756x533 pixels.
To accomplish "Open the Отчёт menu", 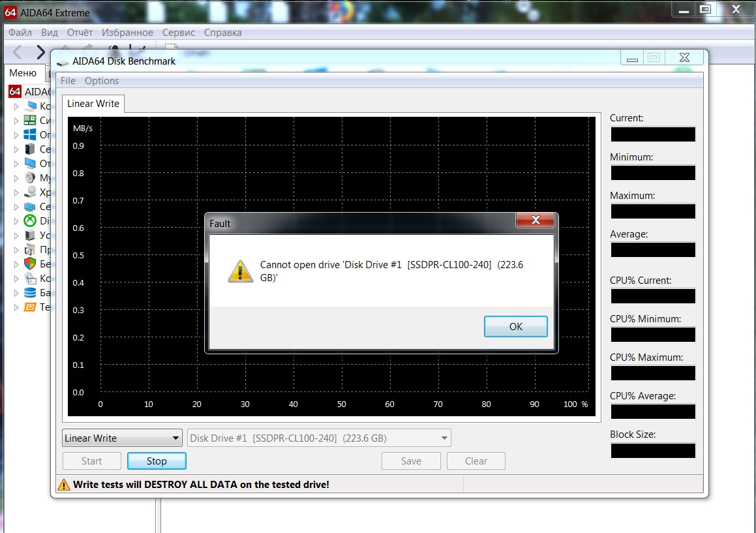I will (x=80, y=33).
